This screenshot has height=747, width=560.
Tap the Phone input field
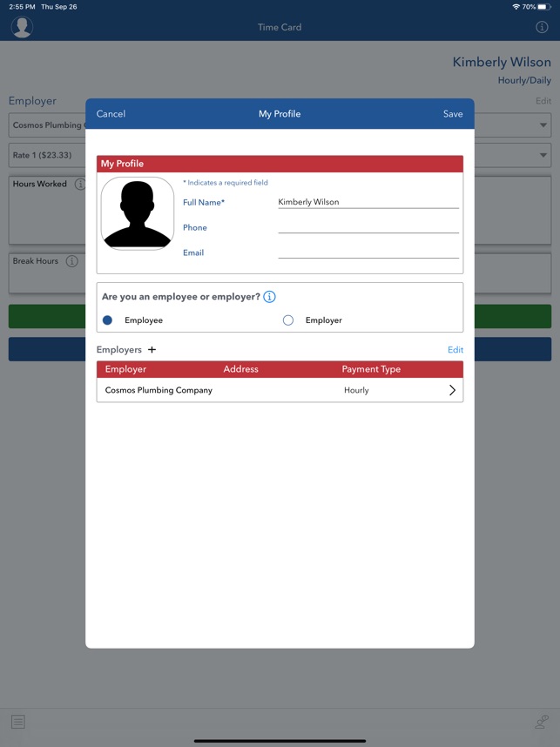(x=368, y=227)
